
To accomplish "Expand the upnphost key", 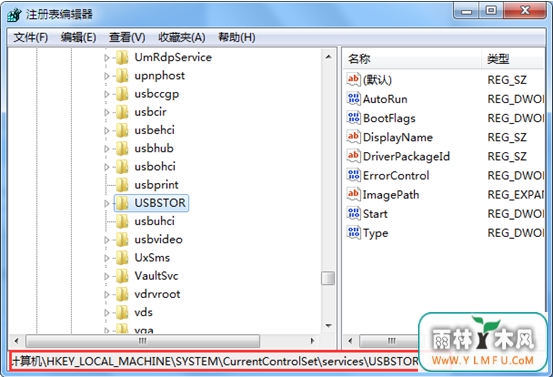I will pyautogui.click(x=107, y=76).
